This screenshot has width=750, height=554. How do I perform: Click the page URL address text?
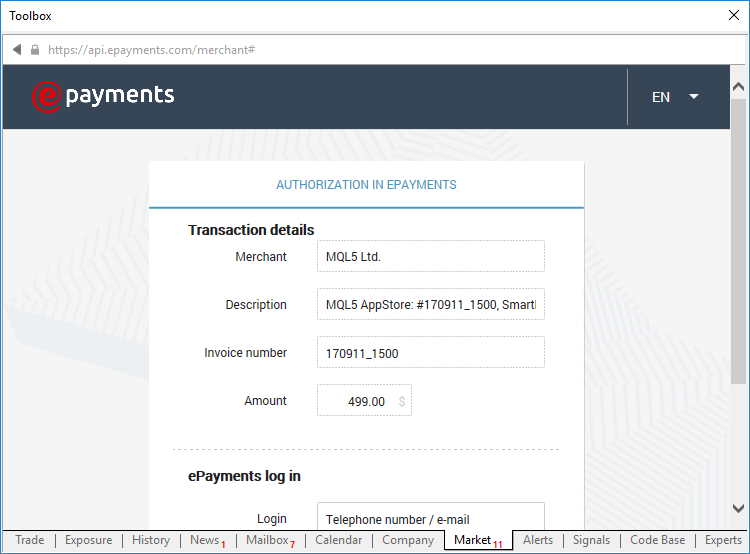point(151,50)
